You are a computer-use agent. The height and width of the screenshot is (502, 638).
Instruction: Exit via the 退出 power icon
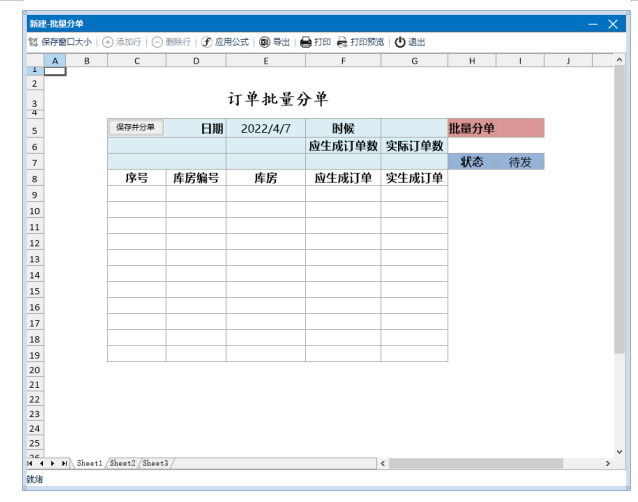tap(400, 42)
